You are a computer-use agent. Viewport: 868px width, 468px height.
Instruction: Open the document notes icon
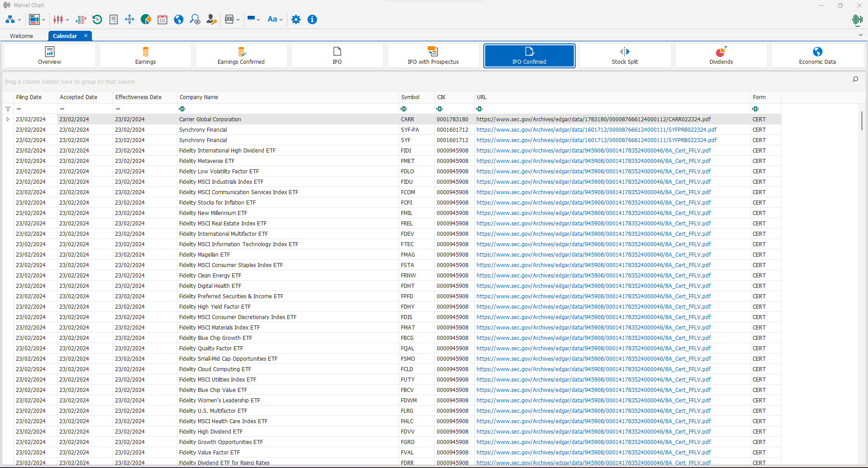(x=114, y=19)
